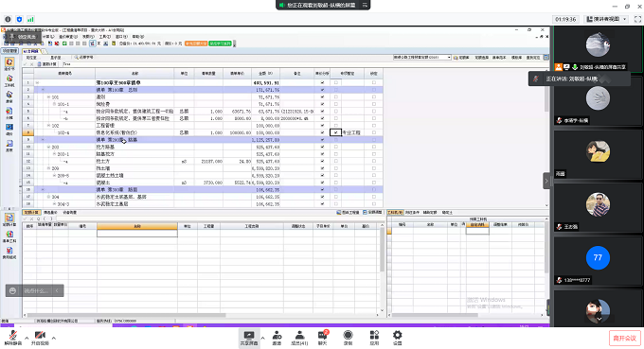This screenshot has height=349, width=644.
Task: Click orange promotional button in toolbar
Action: (x=196, y=44)
